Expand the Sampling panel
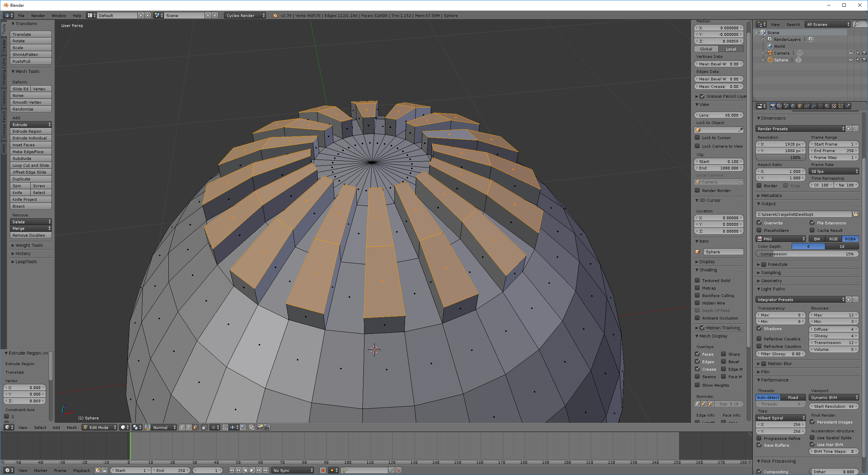 [770, 272]
